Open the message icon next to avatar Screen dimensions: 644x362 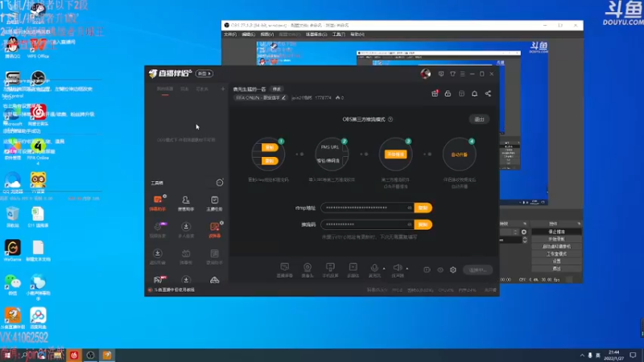click(x=441, y=74)
